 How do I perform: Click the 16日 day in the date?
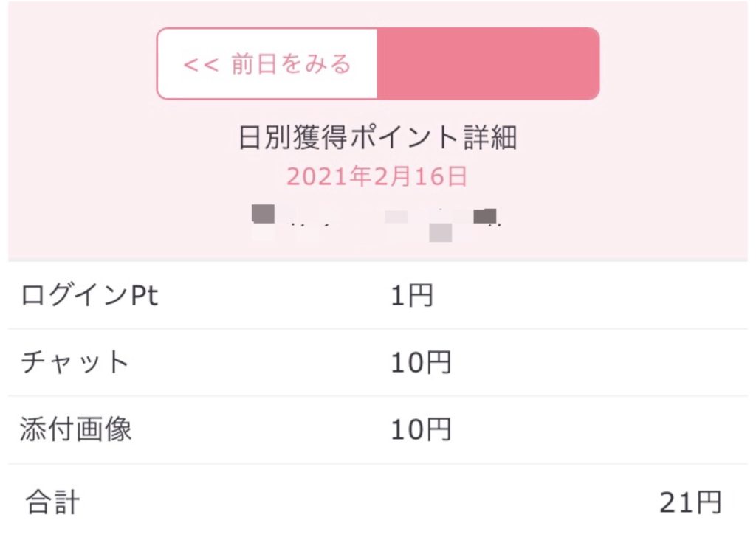(444, 177)
